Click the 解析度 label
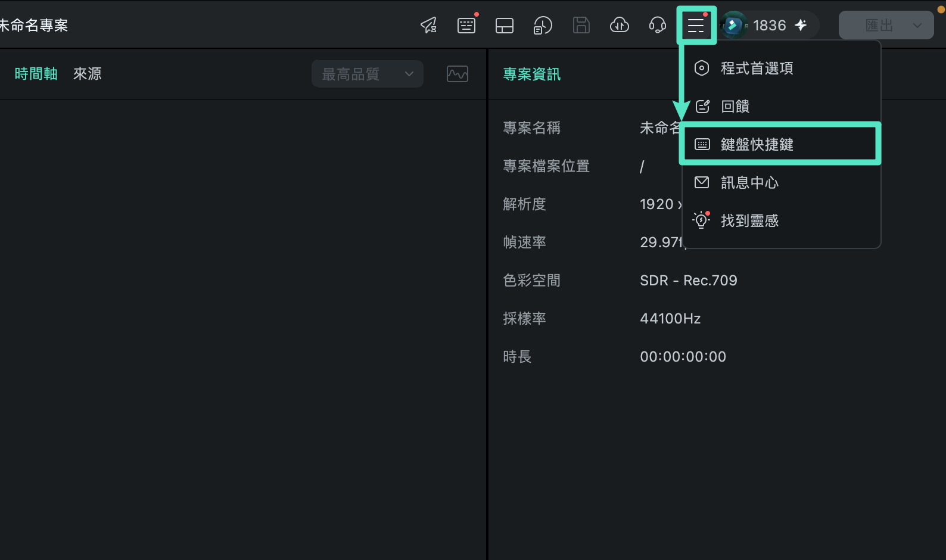The width and height of the screenshot is (946, 560). click(x=524, y=204)
